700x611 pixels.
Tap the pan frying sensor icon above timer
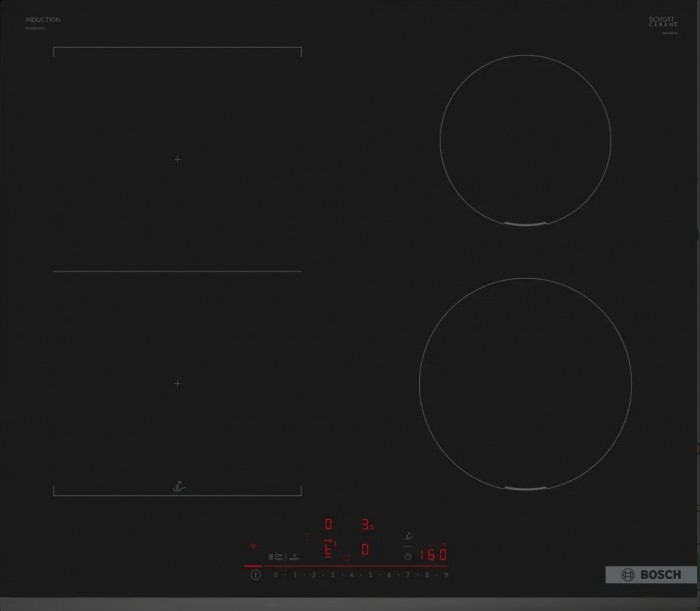407,535
